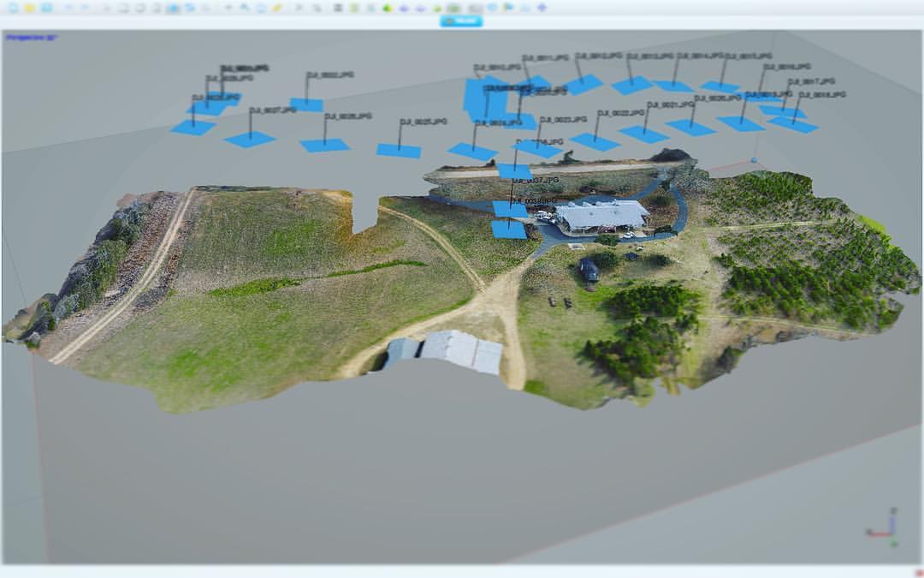The image size is (924, 578).
Task: Click the Undo arrow icon
Action: point(68,7)
